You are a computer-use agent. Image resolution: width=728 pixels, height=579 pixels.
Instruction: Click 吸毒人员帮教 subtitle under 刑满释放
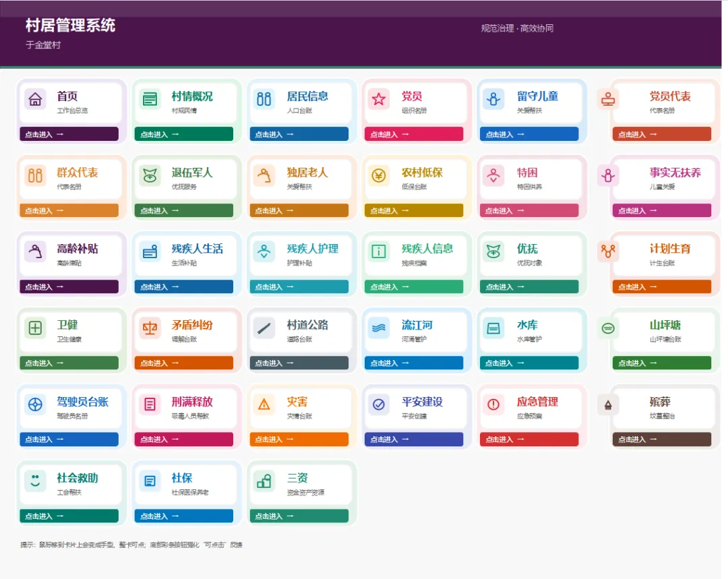click(190, 416)
